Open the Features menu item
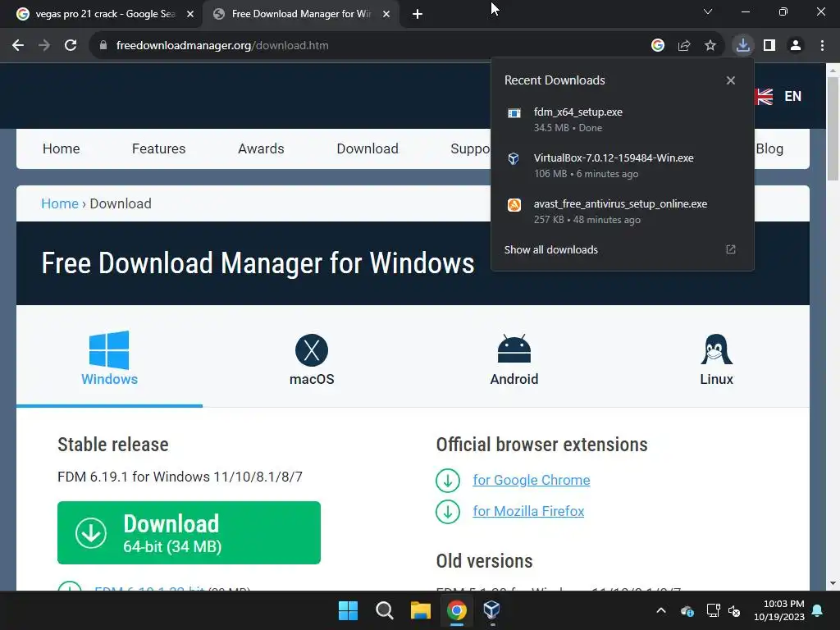Viewport: 840px width, 630px height. tap(158, 149)
